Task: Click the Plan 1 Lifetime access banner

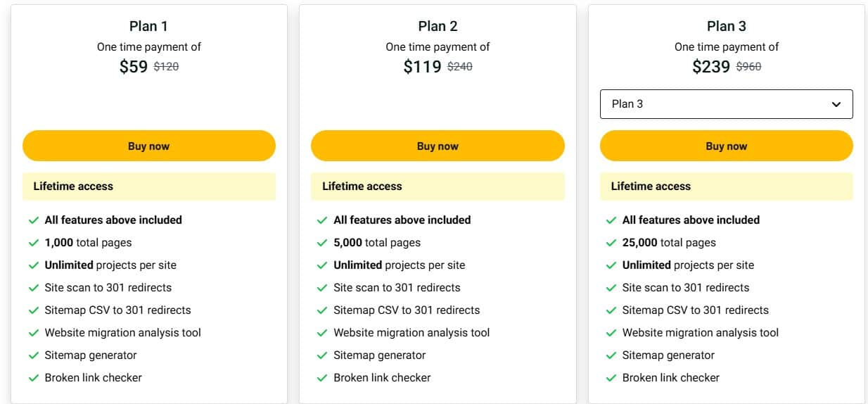Action: pyautogui.click(x=148, y=187)
